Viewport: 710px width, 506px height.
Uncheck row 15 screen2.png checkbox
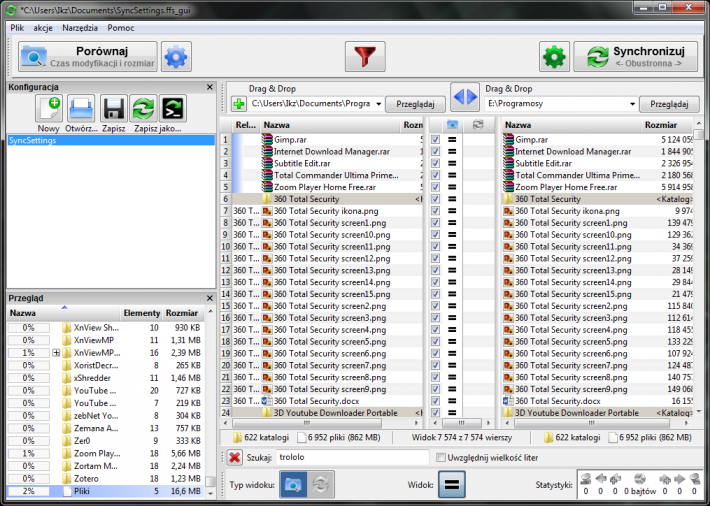(435, 306)
